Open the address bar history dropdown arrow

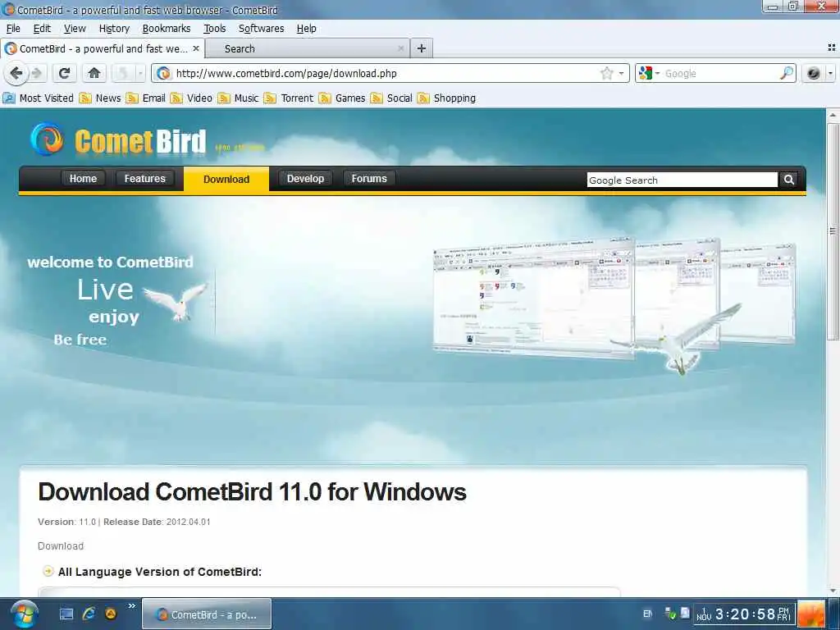coord(622,73)
